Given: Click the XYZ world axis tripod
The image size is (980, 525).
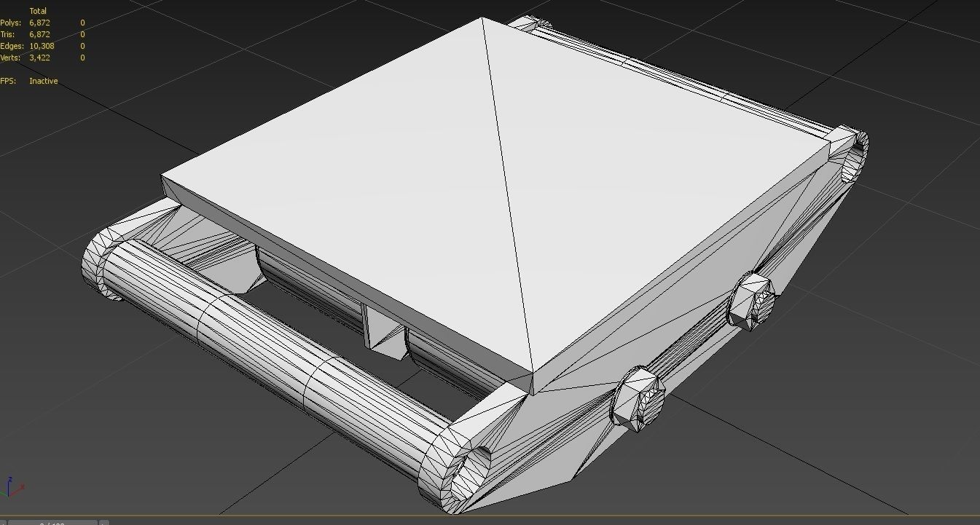Looking at the screenshot, I should tap(13, 486).
